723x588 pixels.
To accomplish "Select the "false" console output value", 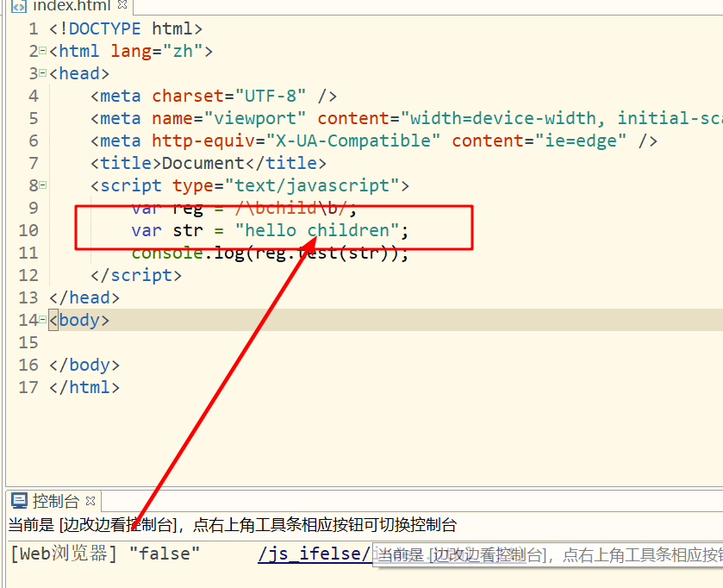I will 165,554.
